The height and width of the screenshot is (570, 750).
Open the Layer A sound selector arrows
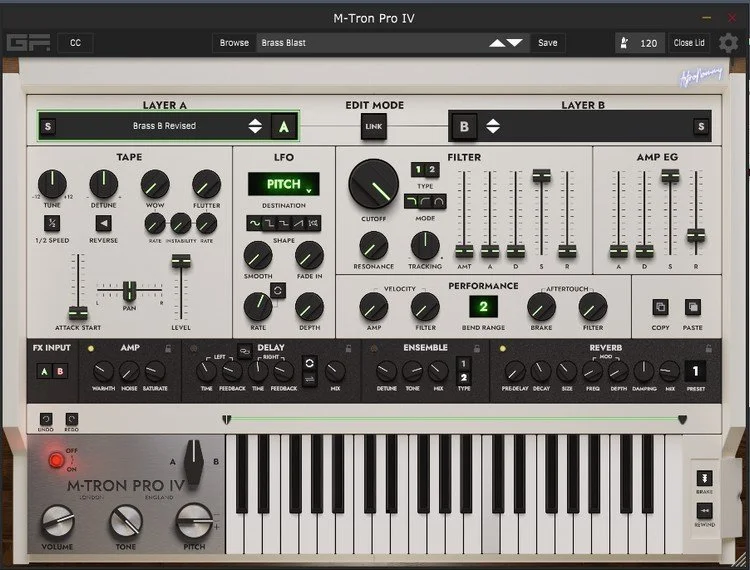click(255, 126)
